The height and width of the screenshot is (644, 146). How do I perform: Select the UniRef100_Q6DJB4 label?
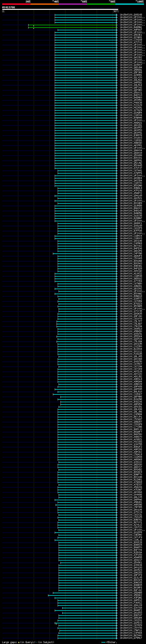pos(131,67)
